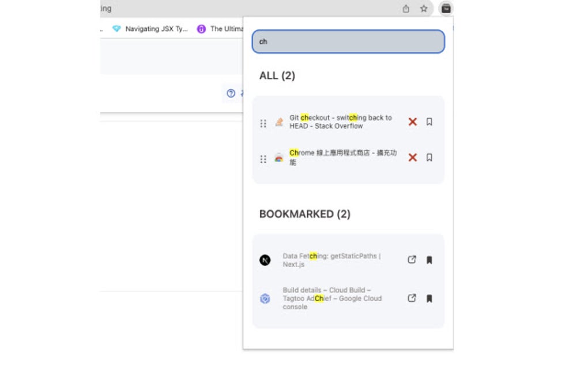Click the search input containing 'ch'
This screenshot has width=588, height=368.
tap(348, 42)
